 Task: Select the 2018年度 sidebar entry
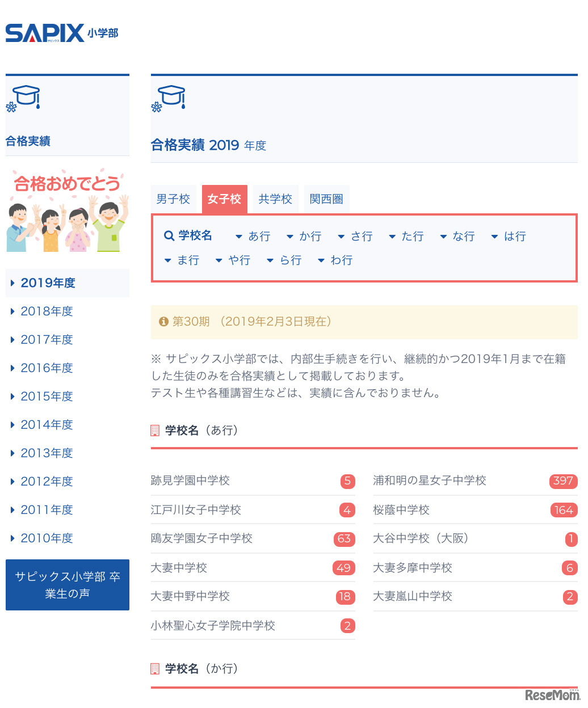(x=47, y=311)
